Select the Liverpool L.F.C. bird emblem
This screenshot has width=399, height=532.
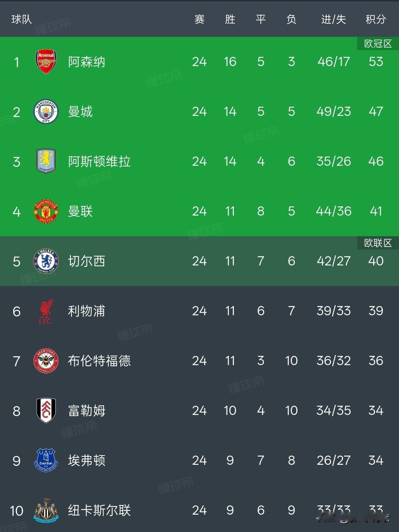tap(45, 311)
